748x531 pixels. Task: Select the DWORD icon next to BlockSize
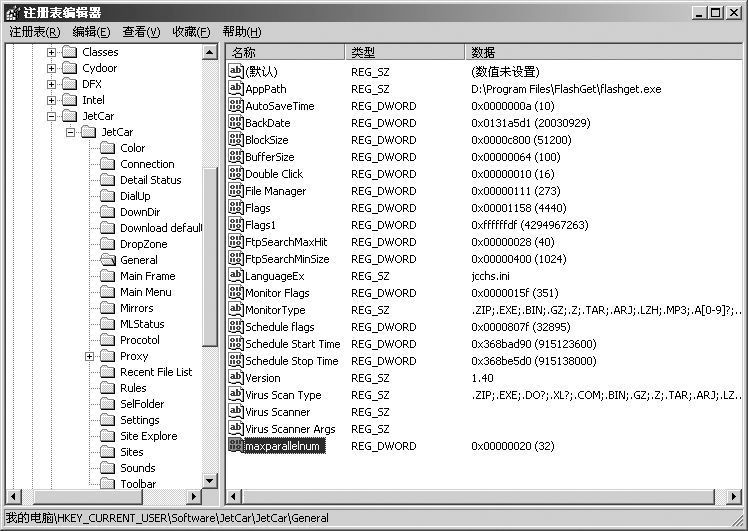[x=236, y=140]
